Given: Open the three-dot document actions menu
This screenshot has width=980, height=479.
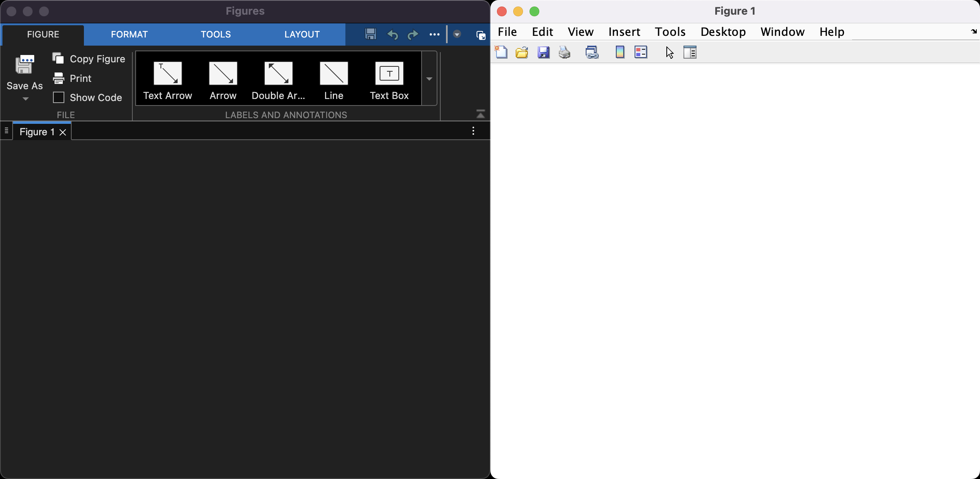Looking at the screenshot, I should [x=473, y=131].
